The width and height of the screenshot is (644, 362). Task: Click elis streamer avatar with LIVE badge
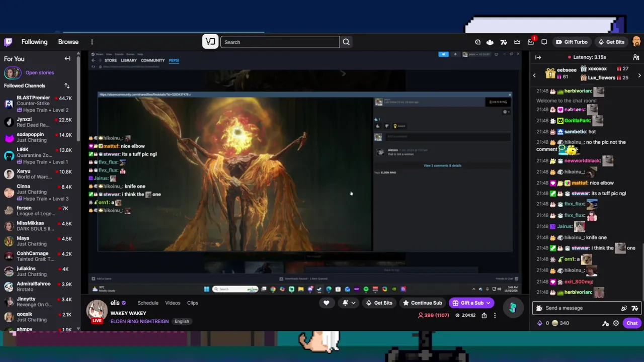click(x=97, y=312)
